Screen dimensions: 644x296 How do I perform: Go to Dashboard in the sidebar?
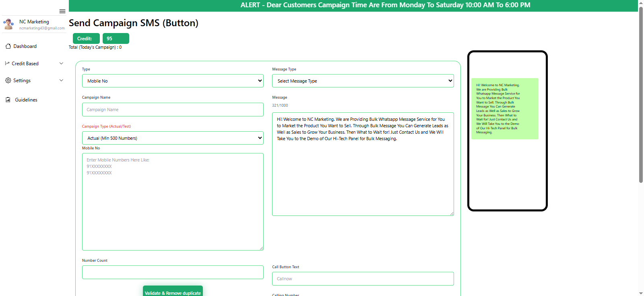(x=25, y=46)
